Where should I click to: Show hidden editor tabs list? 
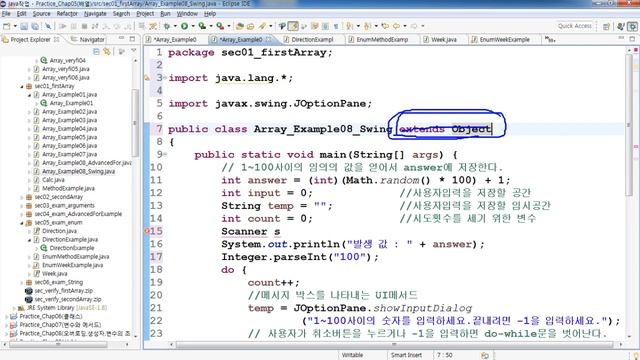[550, 39]
